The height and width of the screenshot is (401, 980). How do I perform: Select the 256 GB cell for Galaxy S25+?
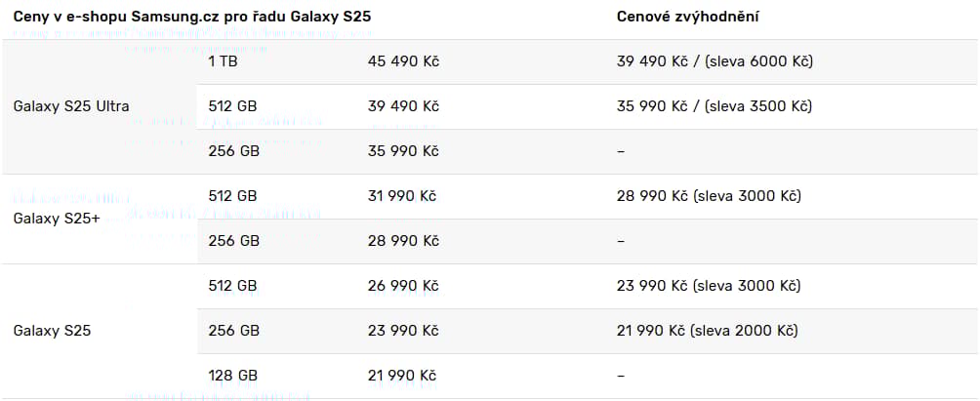233,241
